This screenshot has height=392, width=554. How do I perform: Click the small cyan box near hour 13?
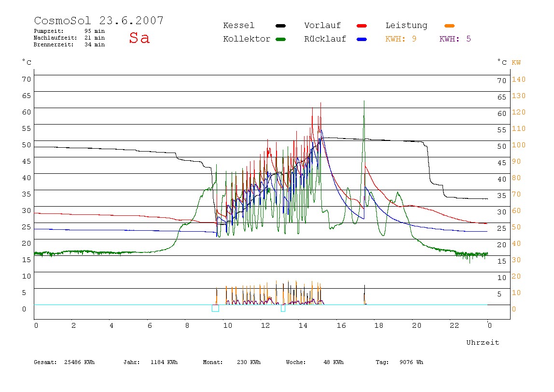point(283,308)
